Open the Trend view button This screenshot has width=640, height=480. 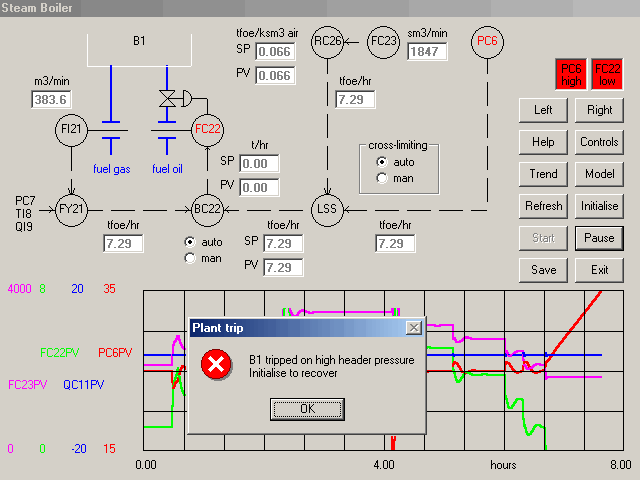(543, 174)
